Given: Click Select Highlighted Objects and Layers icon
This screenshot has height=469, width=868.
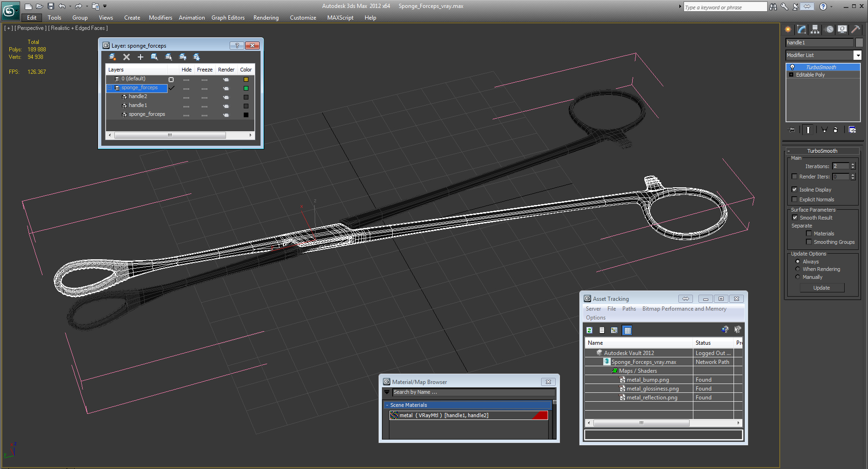Looking at the screenshot, I should point(155,57).
